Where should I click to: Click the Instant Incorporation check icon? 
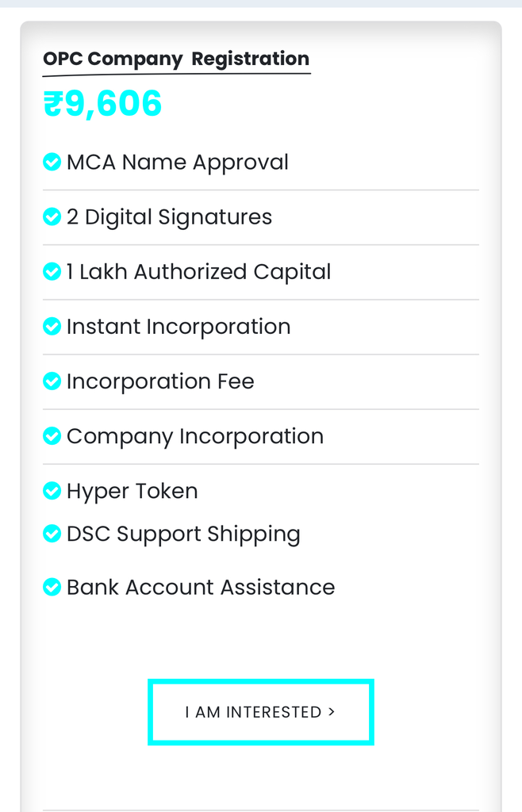point(52,326)
